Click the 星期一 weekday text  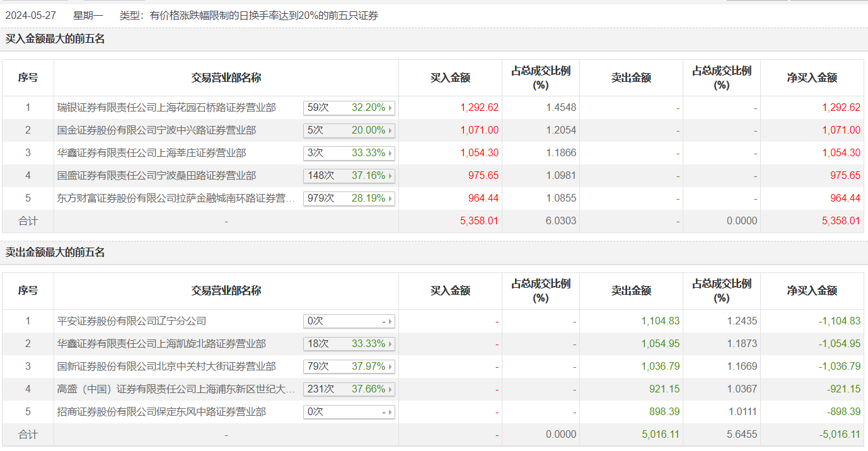point(88,16)
